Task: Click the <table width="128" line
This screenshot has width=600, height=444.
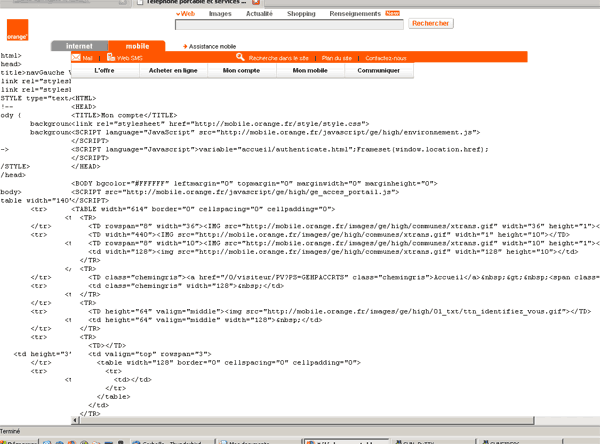Action: [x=228, y=363]
